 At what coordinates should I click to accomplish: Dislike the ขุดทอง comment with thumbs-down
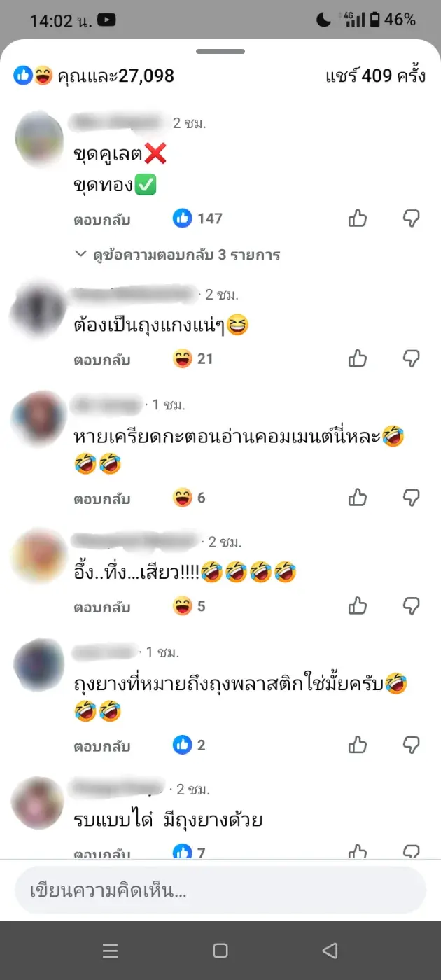pyautogui.click(x=412, y=218)
